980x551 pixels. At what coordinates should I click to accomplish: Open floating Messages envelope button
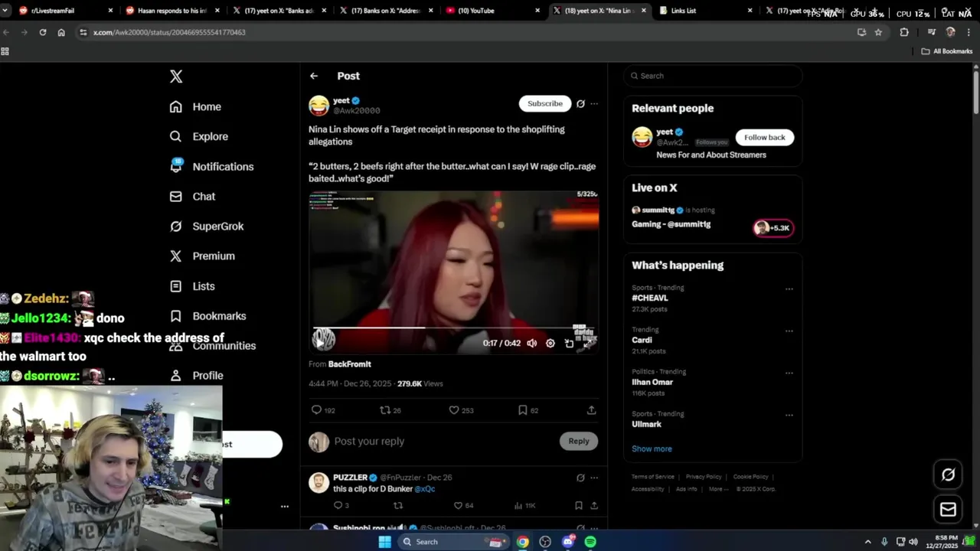point(948,509)
